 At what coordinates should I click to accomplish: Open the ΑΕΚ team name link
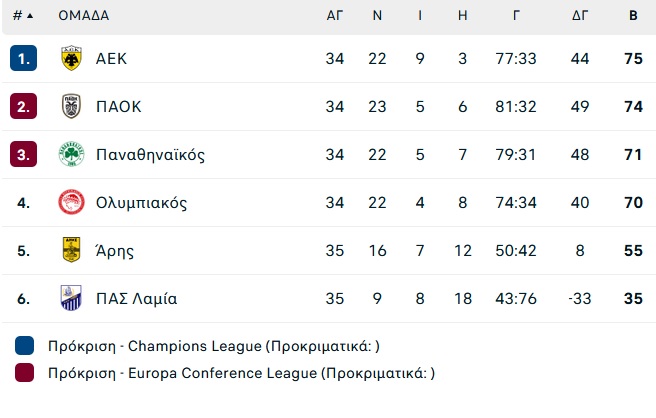pyautogui.click(x=111, y=59)
